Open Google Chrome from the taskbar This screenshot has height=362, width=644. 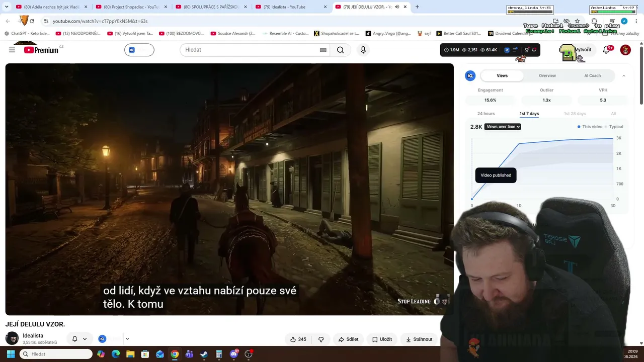tap(175, 354)
